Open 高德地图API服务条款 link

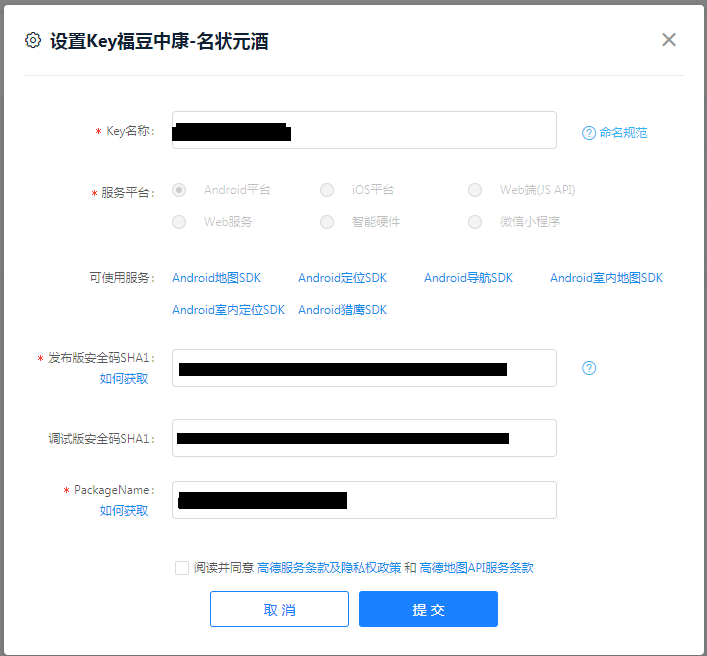(476, 568)
